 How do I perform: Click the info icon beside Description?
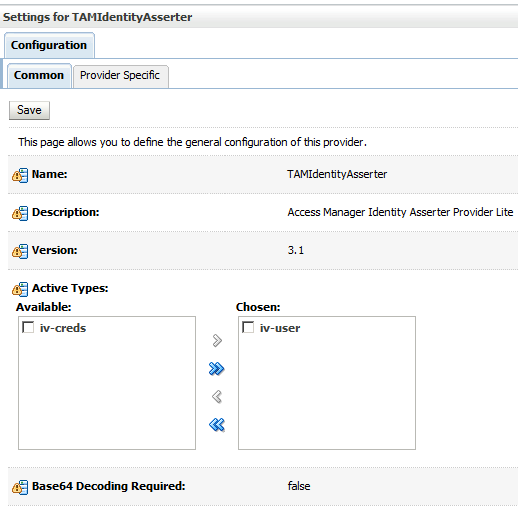20,213
